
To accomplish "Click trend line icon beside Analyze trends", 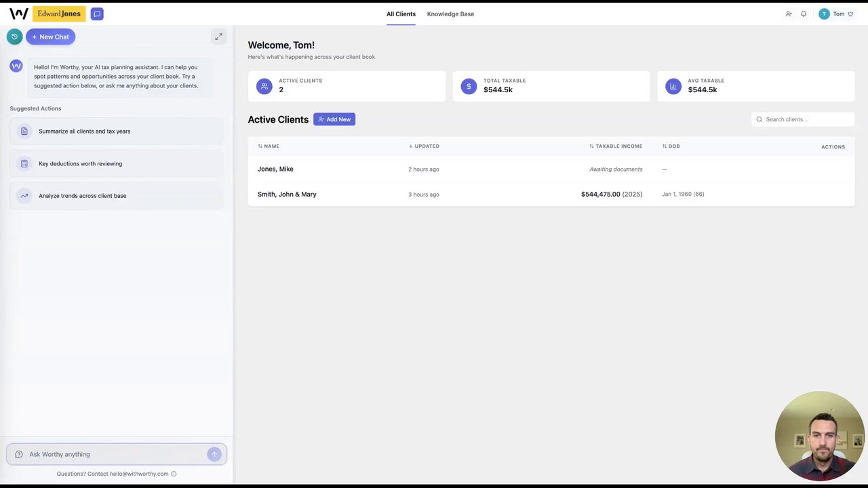I will (24, 196).
